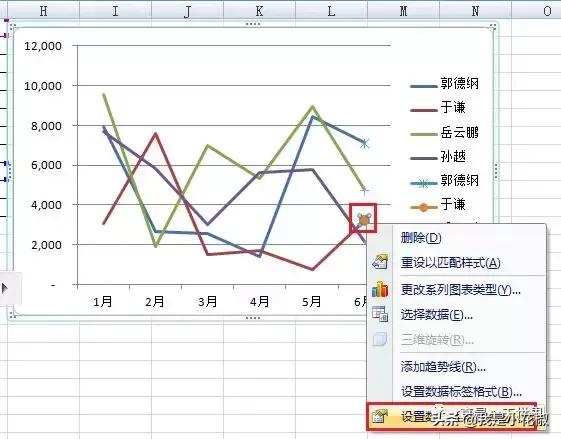This screenshot has height=439, width=561.
Task: Click the select data table icon
Action: (380, 314)
